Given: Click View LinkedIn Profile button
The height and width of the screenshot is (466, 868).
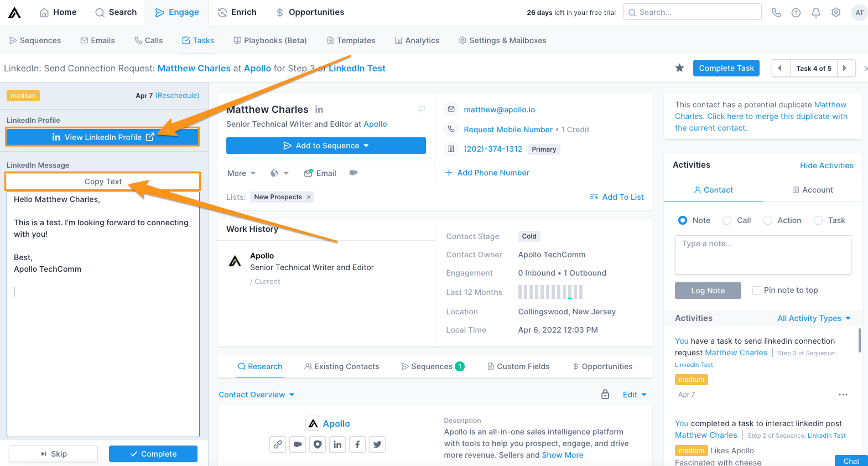Looking at the screenshot, I should 102,137.
